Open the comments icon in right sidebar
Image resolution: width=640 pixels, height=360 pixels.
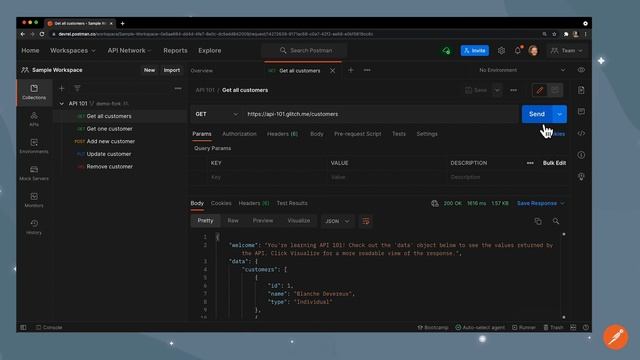click(581, 111)
